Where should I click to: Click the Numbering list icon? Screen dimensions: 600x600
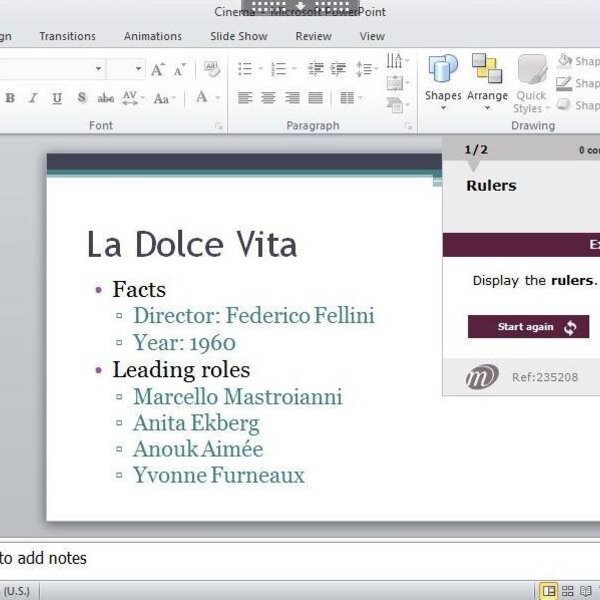(x=279, y=69)
